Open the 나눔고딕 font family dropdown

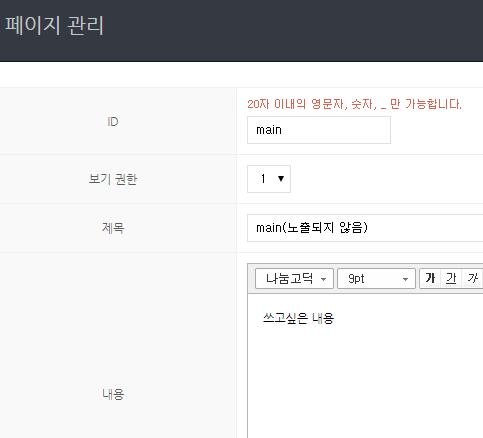pos(294,278)
